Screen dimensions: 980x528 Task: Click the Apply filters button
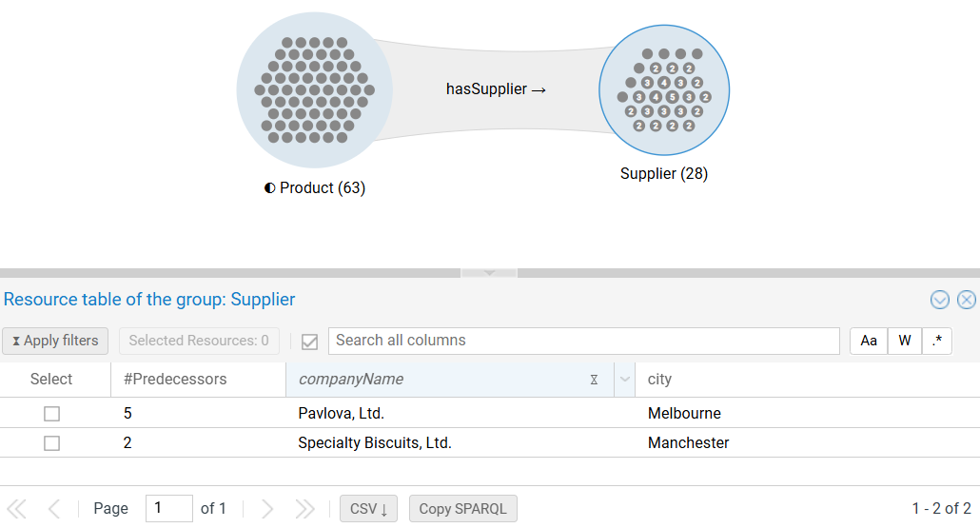tap(55, 341)
